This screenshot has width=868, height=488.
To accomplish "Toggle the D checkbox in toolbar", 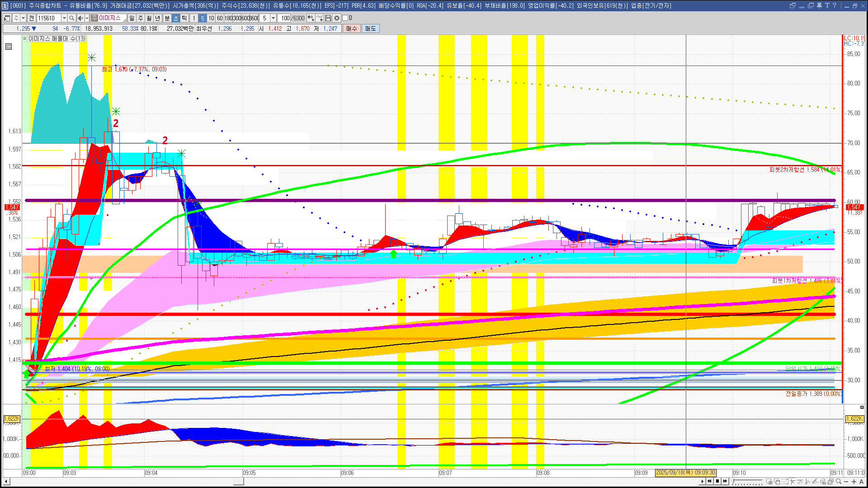I will tap(345, 18).
